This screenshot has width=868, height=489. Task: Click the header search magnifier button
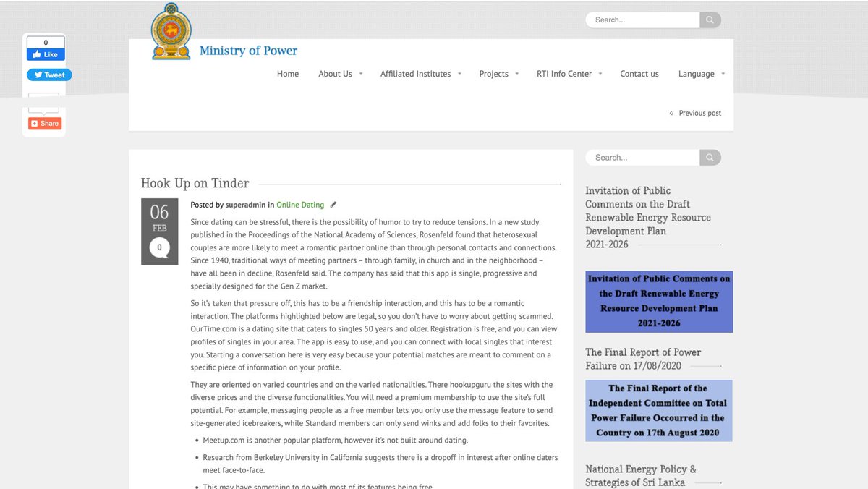click(710, 20)
